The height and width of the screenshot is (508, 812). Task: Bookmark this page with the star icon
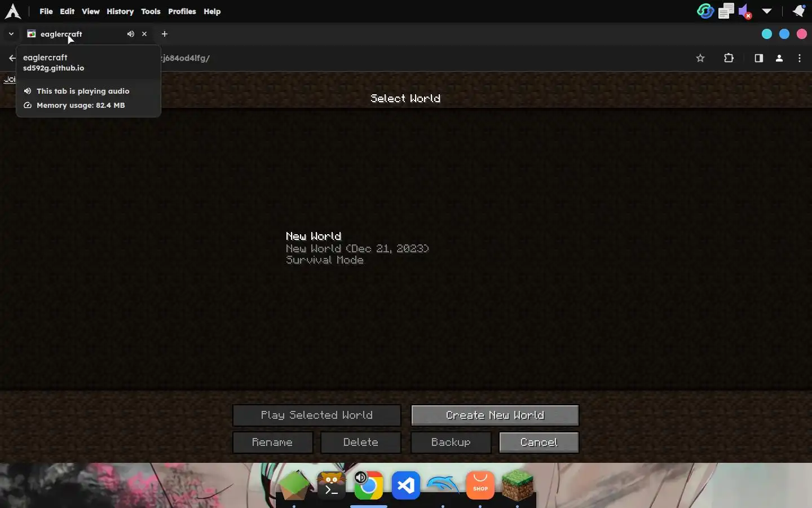700,58
